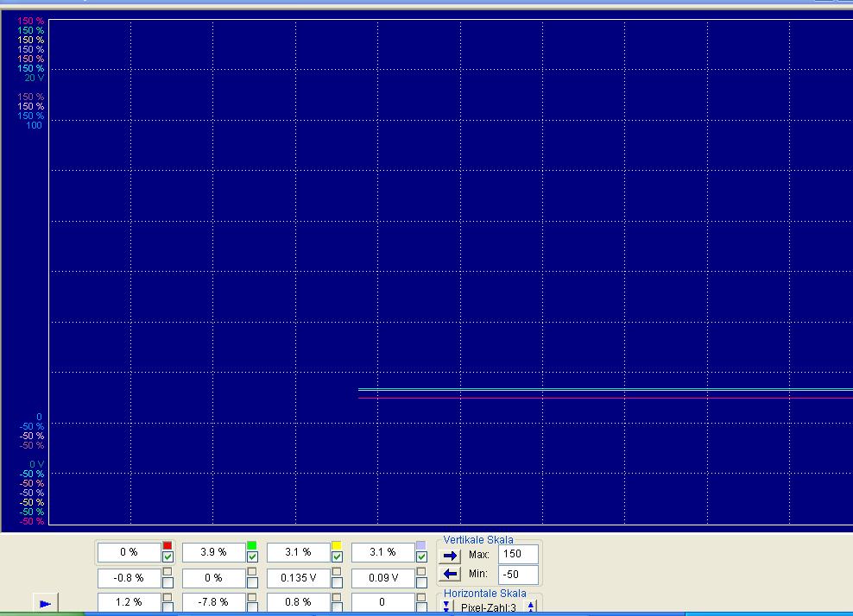Tick the checkbox next to -0.8 %
Image resolution: width=853 pixels, height=616 pixels.
tap(167, 582)
